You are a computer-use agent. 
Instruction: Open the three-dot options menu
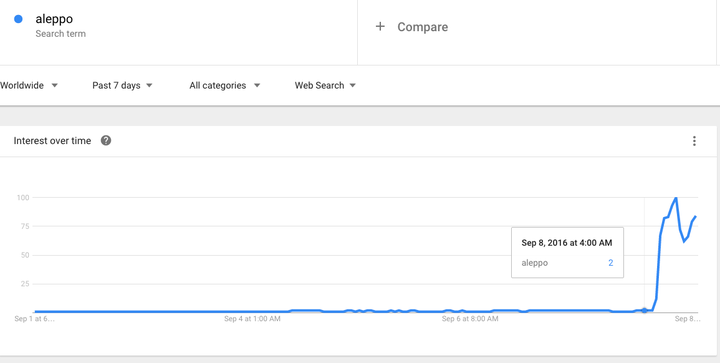694,141
